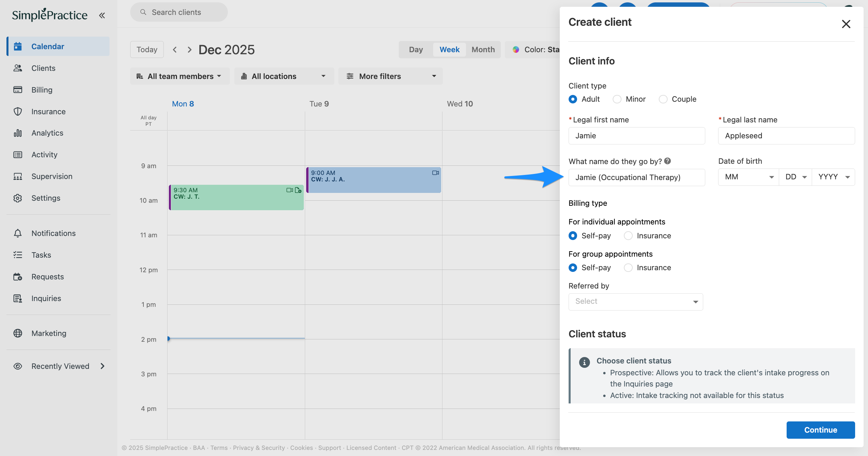Screen dimensions: 868x456
Task: Open Terms footer link
Action: [x=219, y=448]
